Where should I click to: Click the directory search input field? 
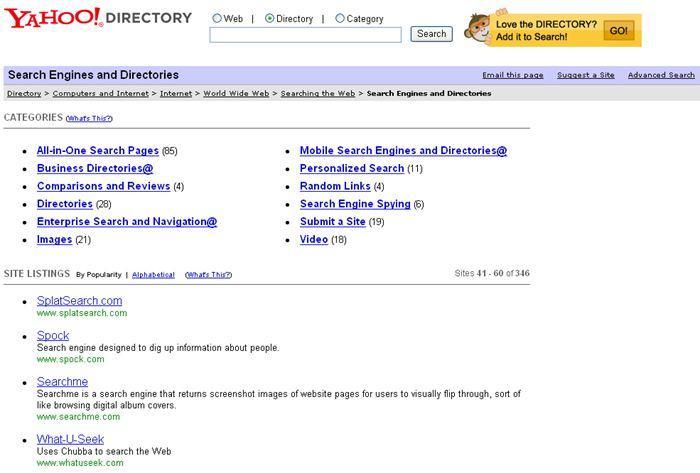(305, 35)
